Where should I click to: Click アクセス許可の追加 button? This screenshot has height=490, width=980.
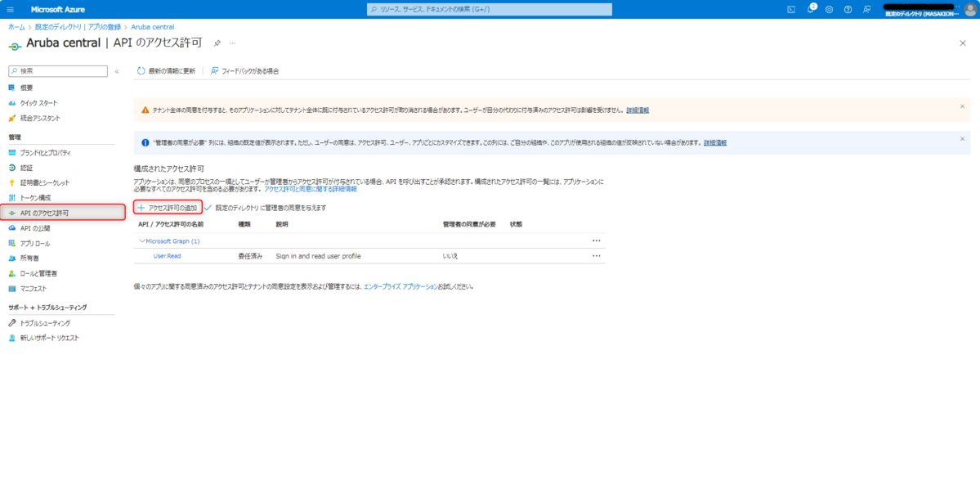[168, 207]
